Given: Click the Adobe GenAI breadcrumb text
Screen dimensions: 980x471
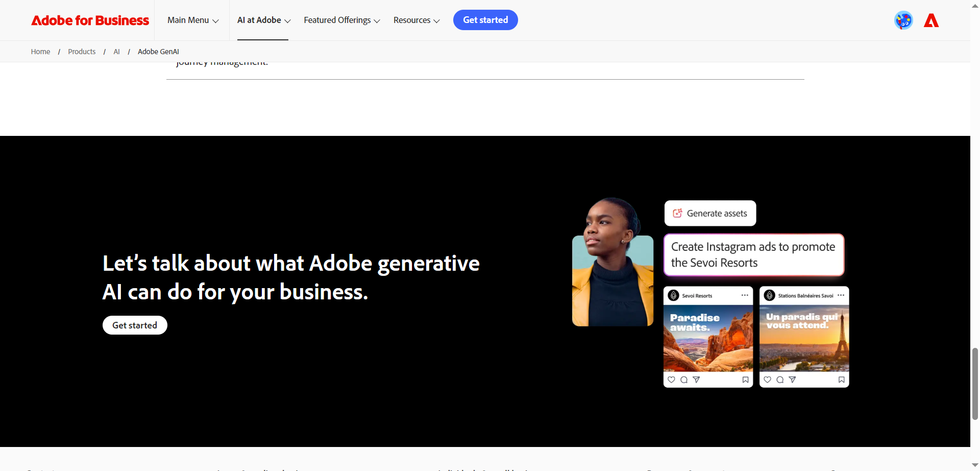Looking at the screenshot, I should (x=158, y=52).
